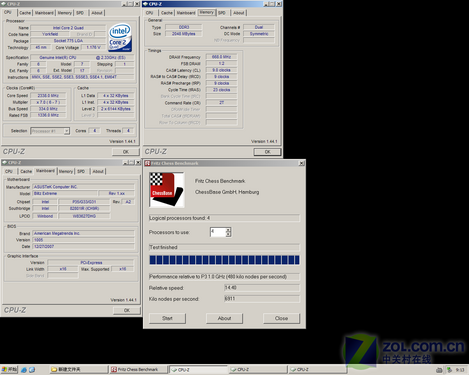Viewport: 469px width, 375px height.
Task: Open the Cache tab in the CPU-Z Motherboard window
Action: pos(26,171)
